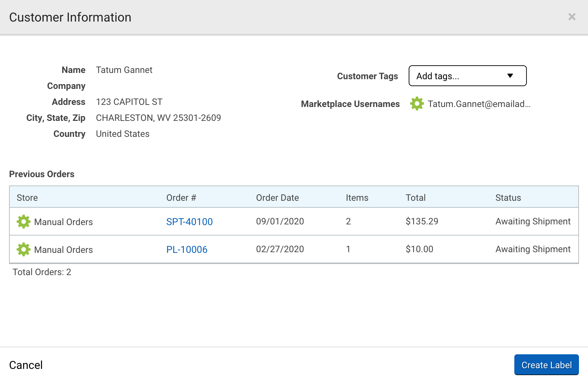The width and height of the screenshot is (588, 380).
Task: Click the store gear icon in SPT-40100 row
Action: 23,222
